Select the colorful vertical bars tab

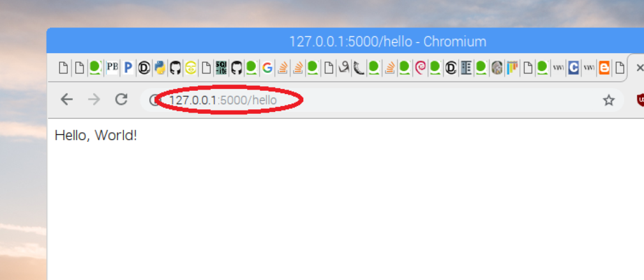512,67
